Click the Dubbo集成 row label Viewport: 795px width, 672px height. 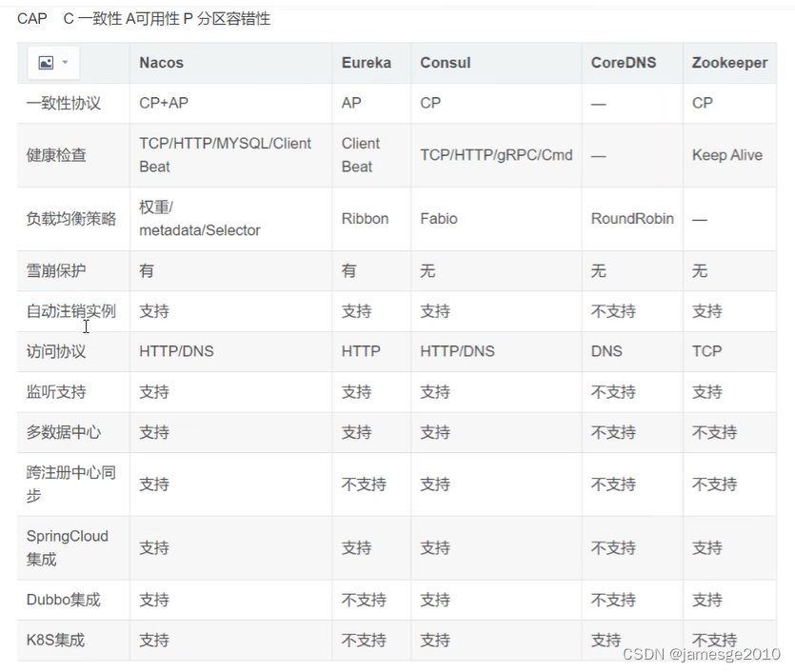64,600
